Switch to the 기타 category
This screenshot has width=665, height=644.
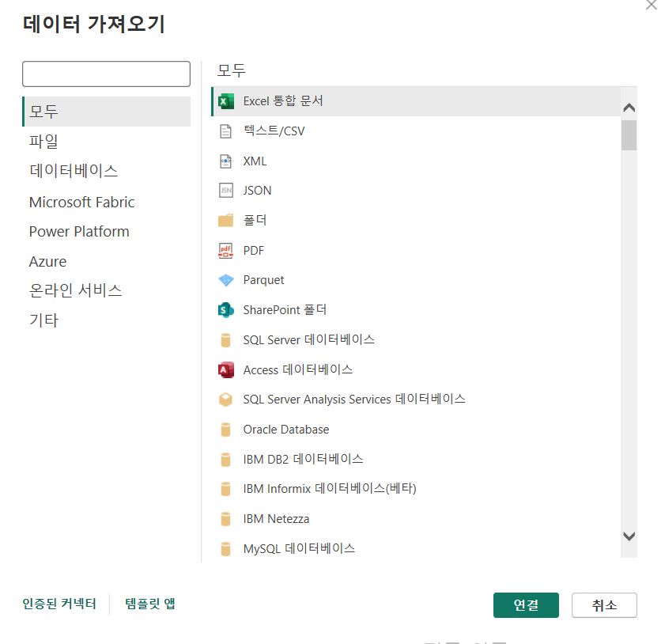(43, 320)
